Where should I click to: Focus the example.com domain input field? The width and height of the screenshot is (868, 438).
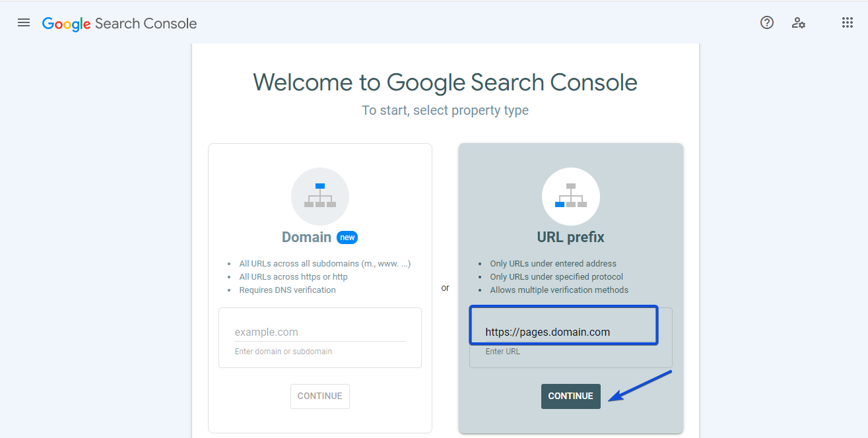(320, 332)
